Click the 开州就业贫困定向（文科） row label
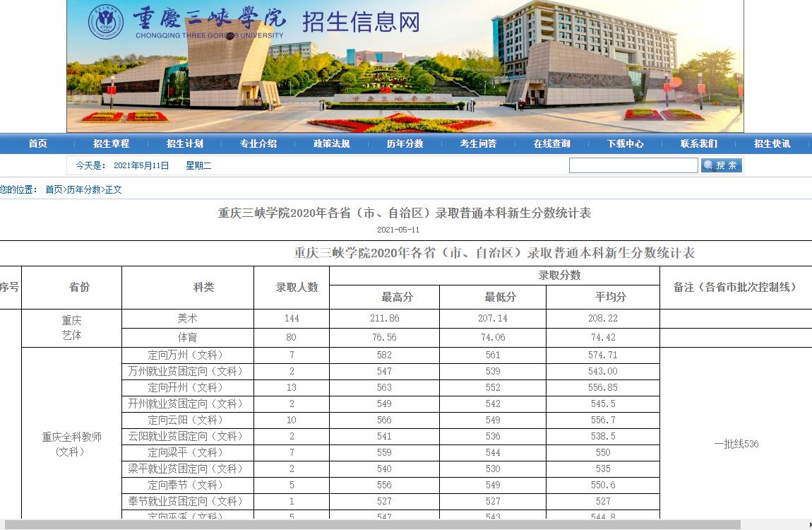The width and height of the screenshot is (812, 530). pyautogui.click(x=187, y=404)
